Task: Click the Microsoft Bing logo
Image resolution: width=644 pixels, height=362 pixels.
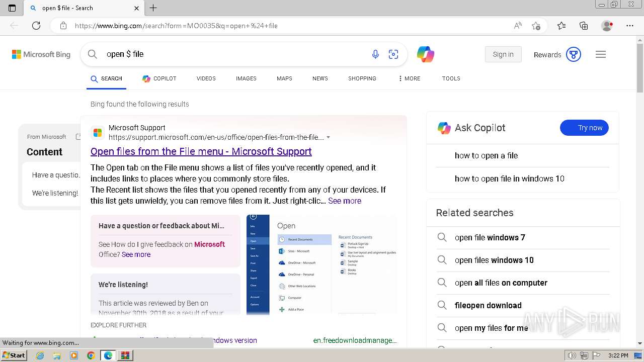Action: pos(41,54)
